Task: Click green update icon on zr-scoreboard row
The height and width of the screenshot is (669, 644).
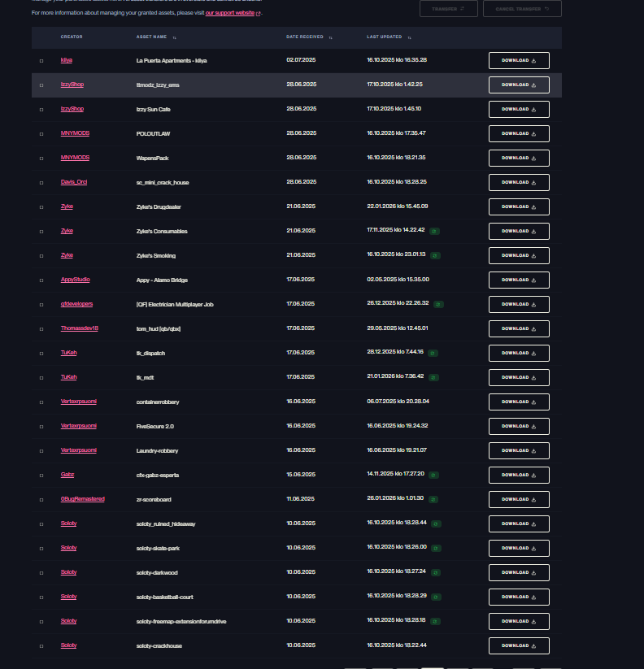Action: [433, 499]
